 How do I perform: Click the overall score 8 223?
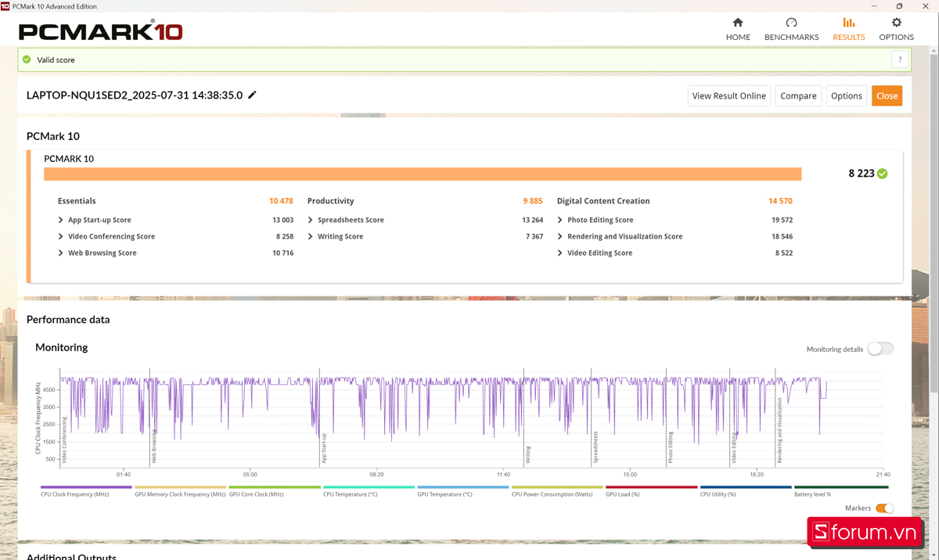(861, 174)
